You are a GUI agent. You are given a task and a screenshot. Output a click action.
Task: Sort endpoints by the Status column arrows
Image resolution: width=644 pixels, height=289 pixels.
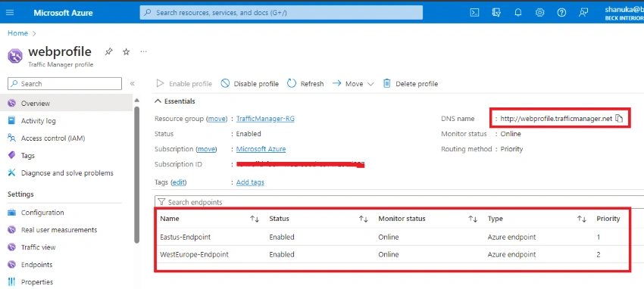tap(364, 219)
